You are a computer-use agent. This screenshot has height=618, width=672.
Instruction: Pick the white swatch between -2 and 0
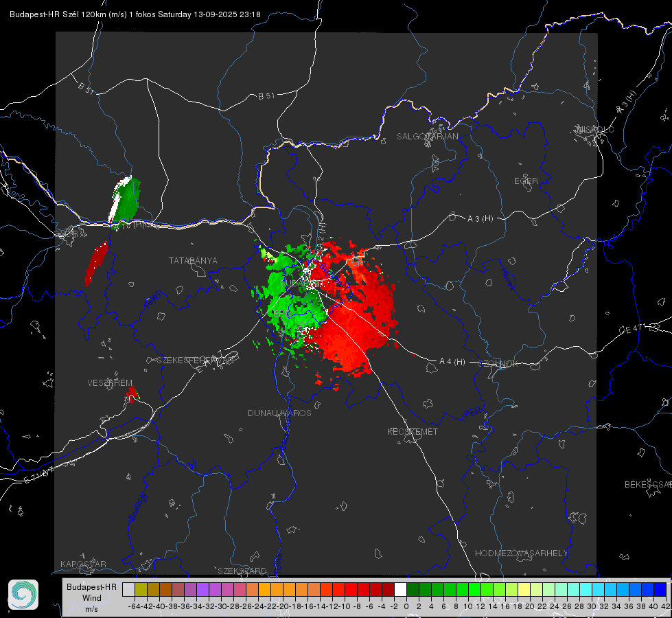coord(400,589)
